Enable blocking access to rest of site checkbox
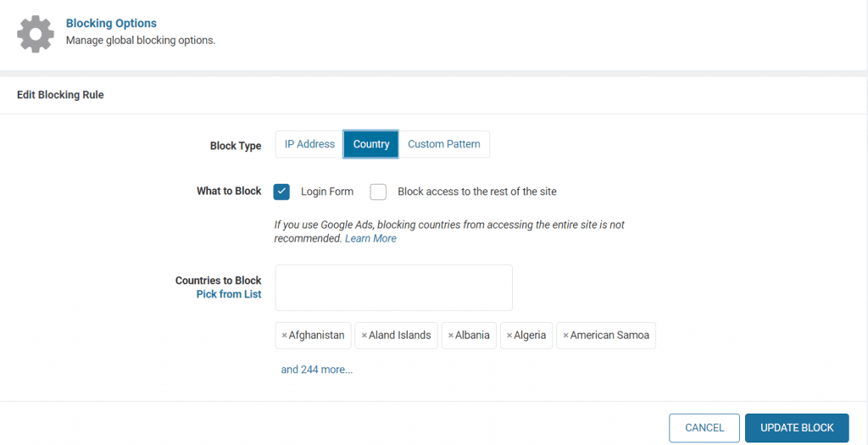The image size is (868, 445). click(378, 192)
